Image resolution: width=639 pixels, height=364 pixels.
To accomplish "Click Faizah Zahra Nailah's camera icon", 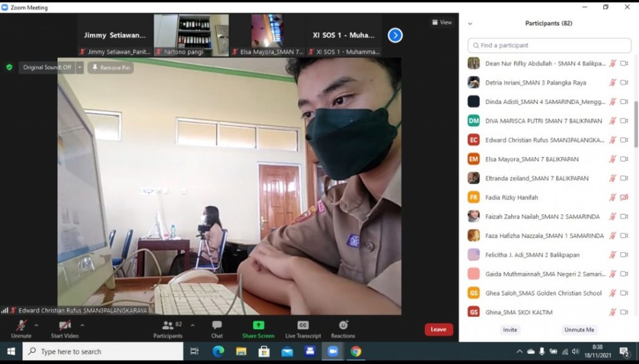I will point(624,217).
